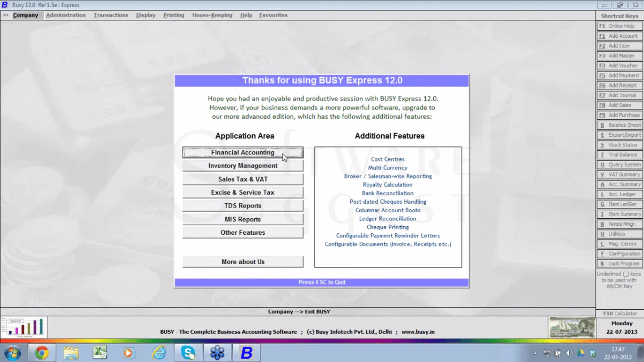
Task: Open the Transactions menu
Action: click(x=111, y=15)
